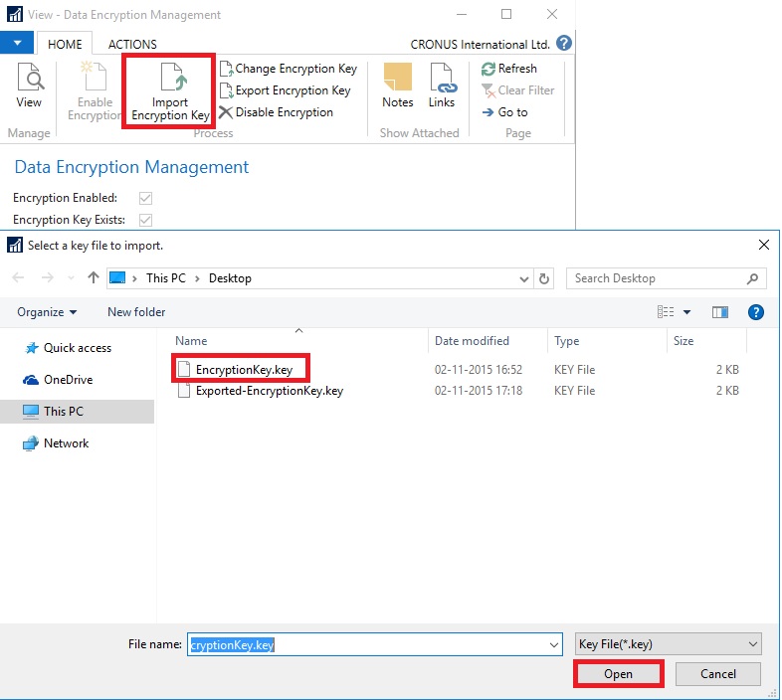The height and width of the screenshot is (700, 782).
Task: Click the Cancel button
Action: (x=717, y=673)
